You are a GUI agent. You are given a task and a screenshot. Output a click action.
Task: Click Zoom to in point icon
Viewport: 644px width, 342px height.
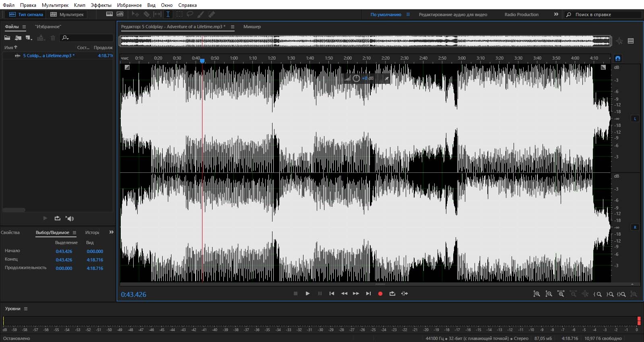pos(597,294)
